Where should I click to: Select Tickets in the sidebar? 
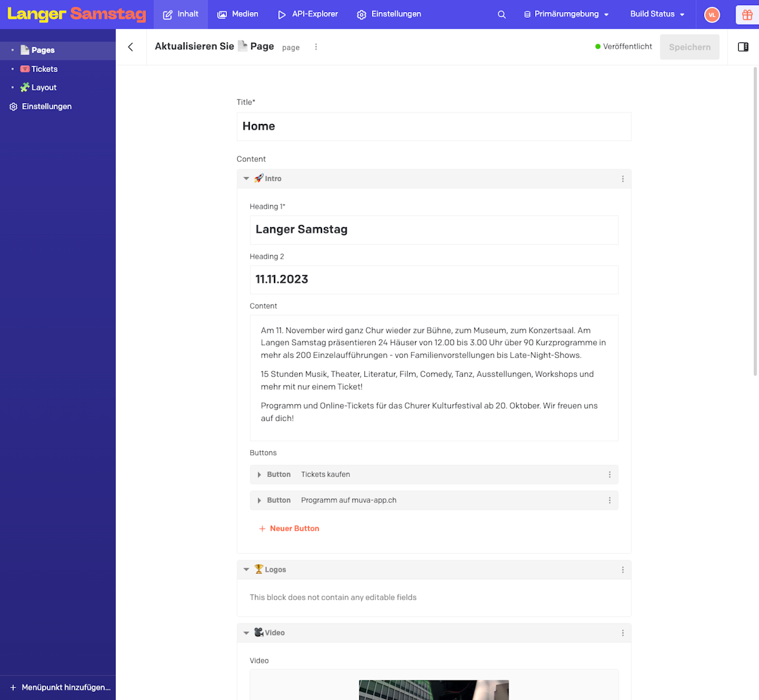pyautogui.click(x=58, y=69)
